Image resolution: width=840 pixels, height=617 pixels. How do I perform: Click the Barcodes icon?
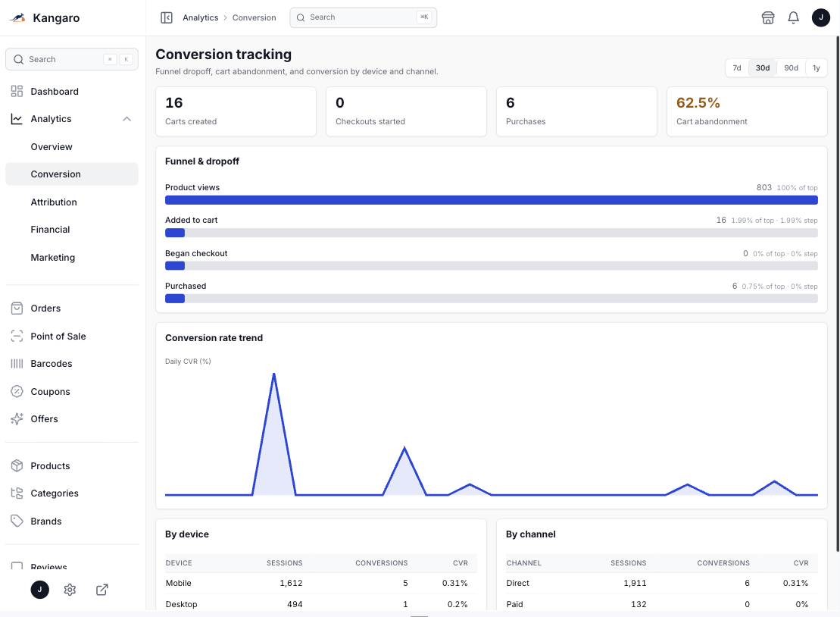[x=17, y=363]
